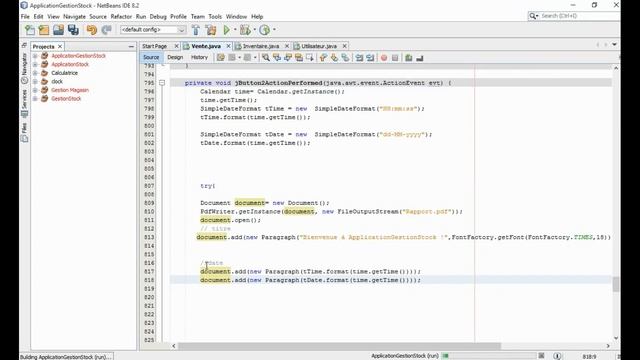This screenshot has width=640, height=360.
Task: Close the Vente.java tab
Action: 229,46
